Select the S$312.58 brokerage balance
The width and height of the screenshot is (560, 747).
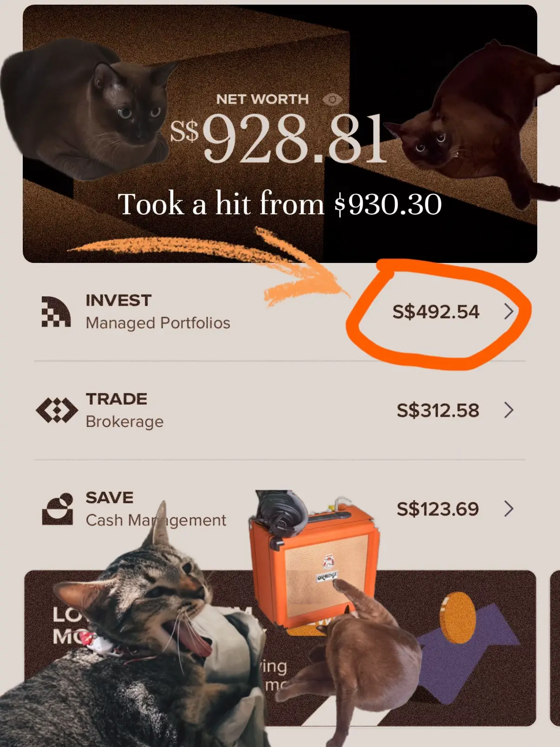pos(437,410)
